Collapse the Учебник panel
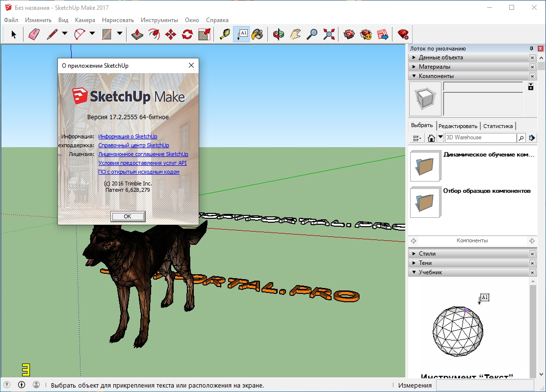The width and height of the screenshot is (546, 392). point(468,272)
